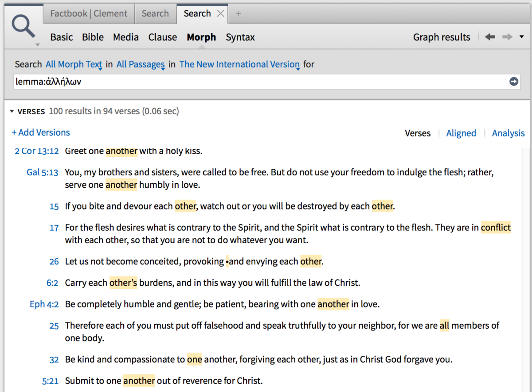Click inside the lemma search input field

[177, 82]
